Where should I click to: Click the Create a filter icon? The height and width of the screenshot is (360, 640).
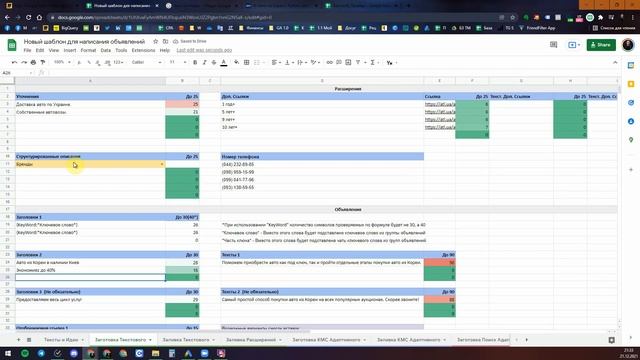pos(358,62)
